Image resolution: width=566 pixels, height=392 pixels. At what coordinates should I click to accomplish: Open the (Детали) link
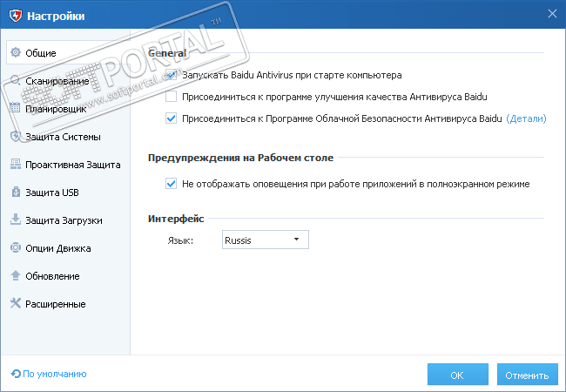(x=526, y=118)
